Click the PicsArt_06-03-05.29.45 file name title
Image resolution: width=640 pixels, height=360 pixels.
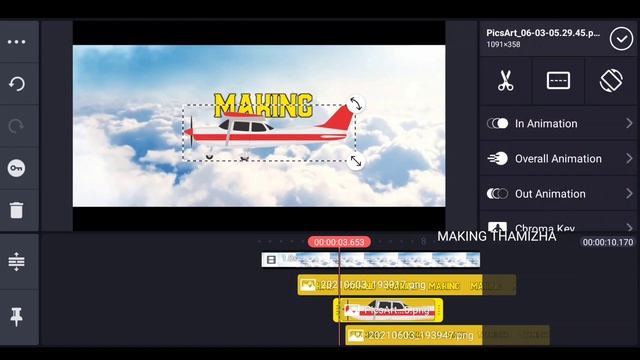click(x=543, y=33)
